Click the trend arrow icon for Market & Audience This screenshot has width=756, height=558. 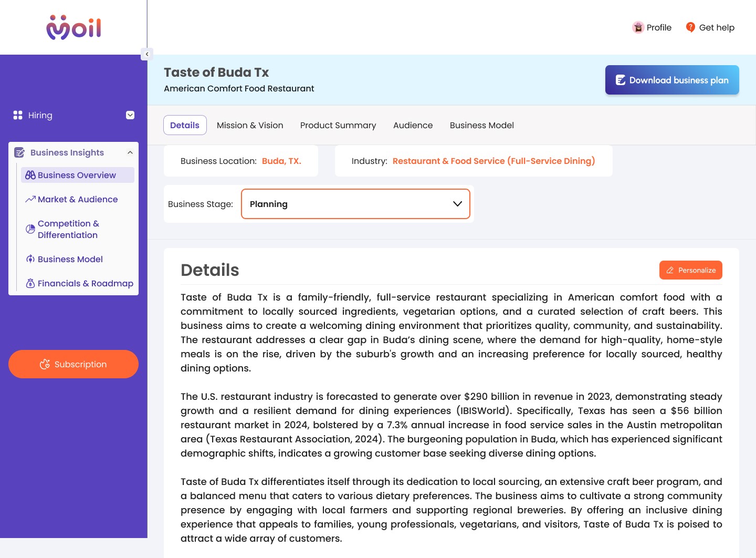30,199
